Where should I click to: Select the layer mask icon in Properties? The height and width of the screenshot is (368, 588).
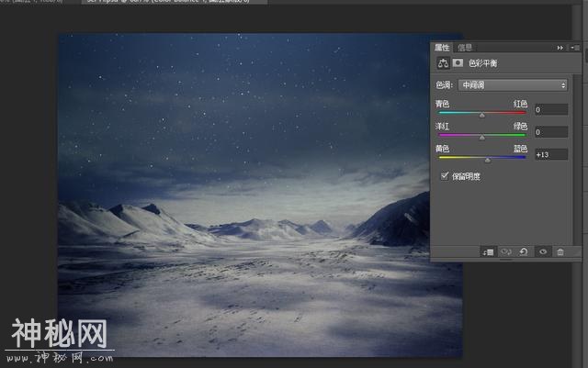coord(458,62)
